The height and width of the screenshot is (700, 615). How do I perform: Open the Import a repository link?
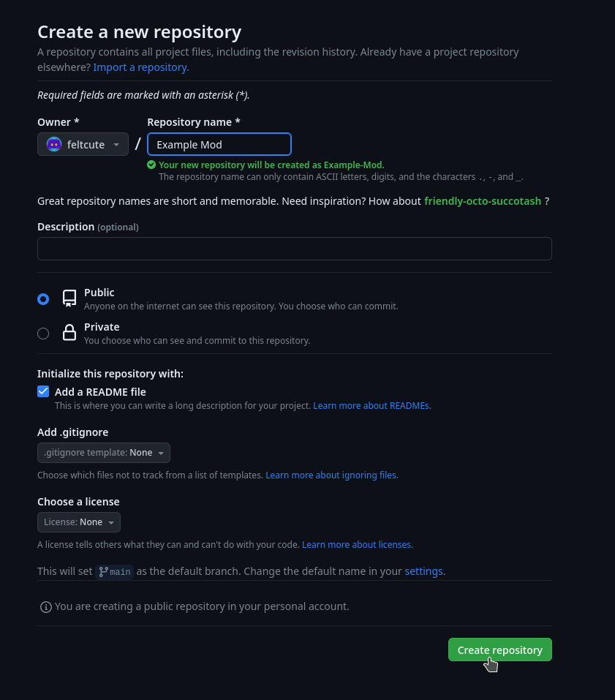(140, 67)
